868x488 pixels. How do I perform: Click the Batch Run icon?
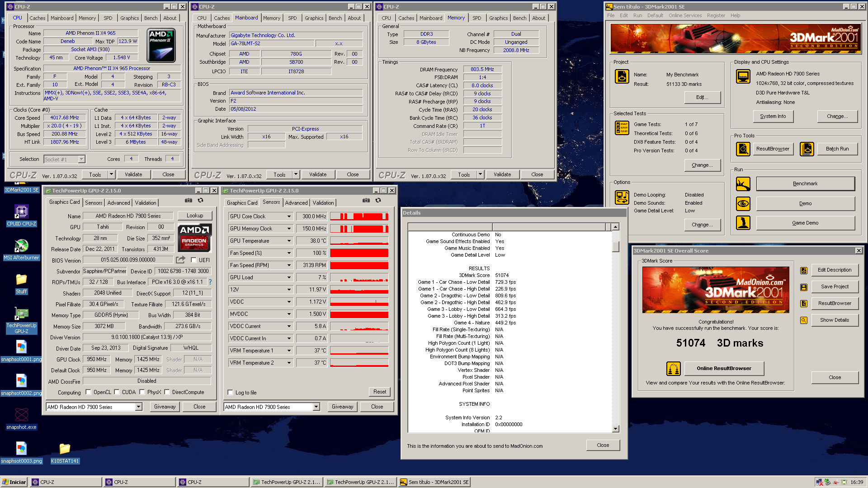(807, 149)
